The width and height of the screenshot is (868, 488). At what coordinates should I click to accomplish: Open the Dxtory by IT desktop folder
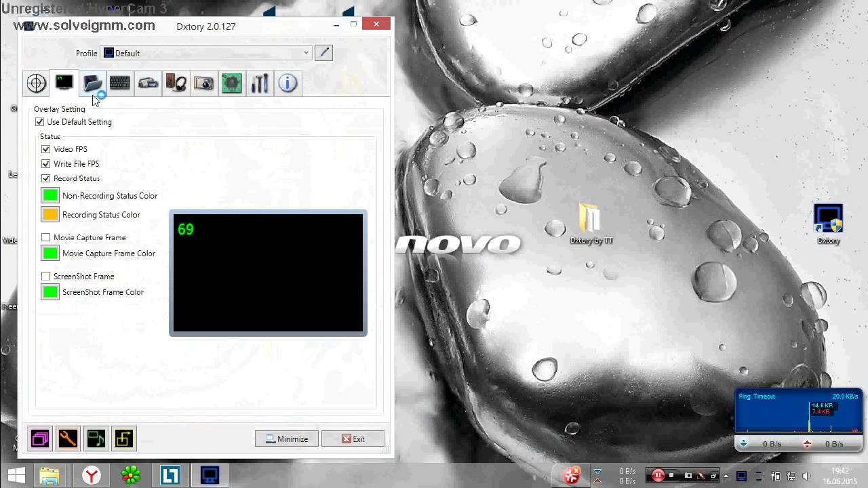591,224
